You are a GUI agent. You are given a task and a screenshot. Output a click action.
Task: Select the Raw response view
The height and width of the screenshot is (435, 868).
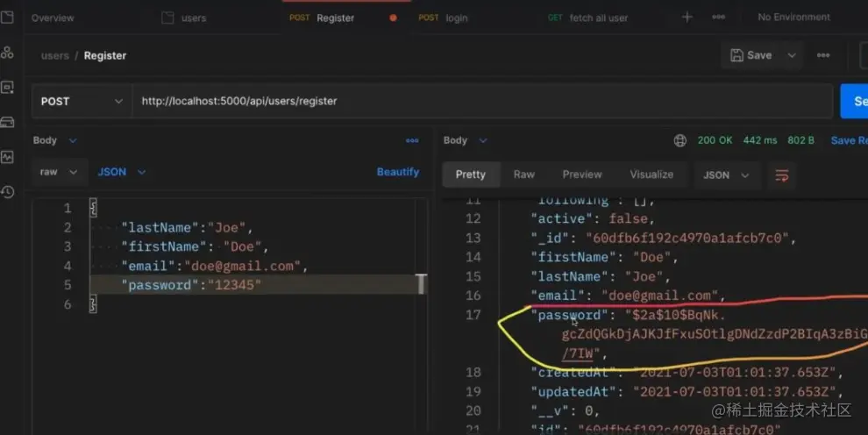523,175
